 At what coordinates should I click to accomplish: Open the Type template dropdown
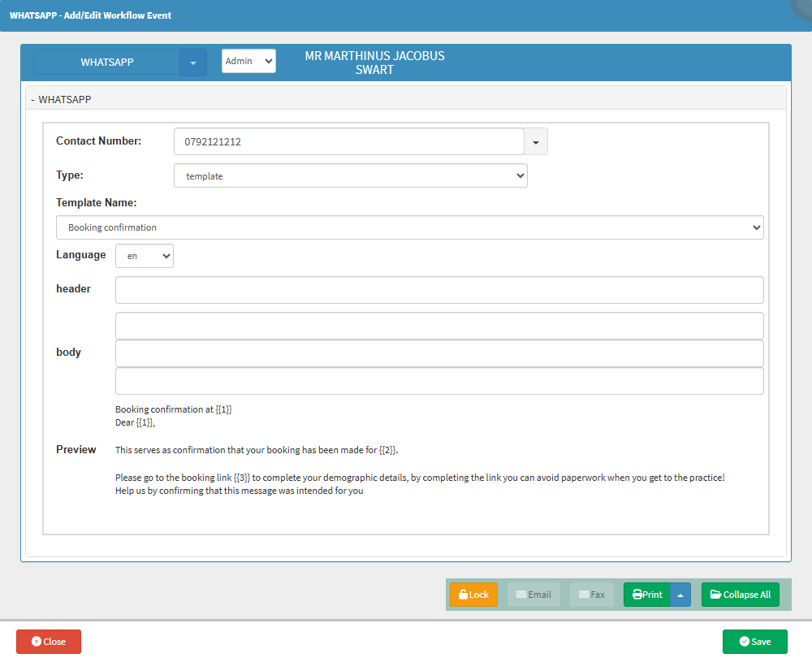350,175
